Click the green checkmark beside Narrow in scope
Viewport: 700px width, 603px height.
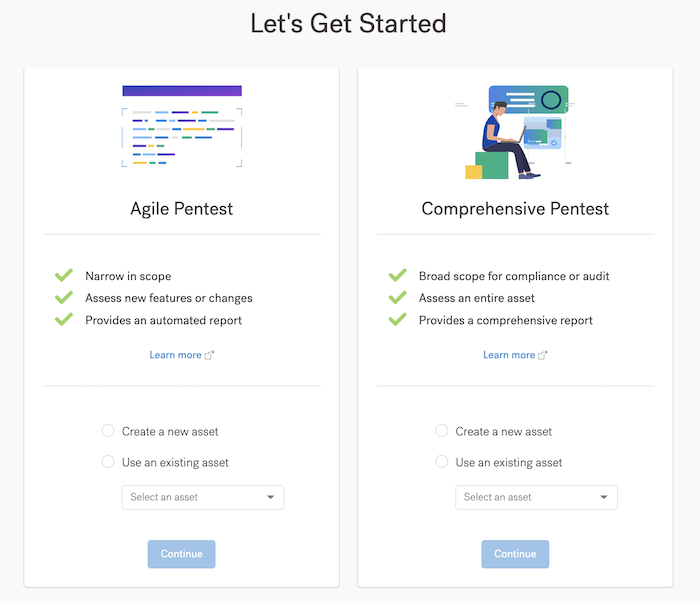tap(64, 275)
